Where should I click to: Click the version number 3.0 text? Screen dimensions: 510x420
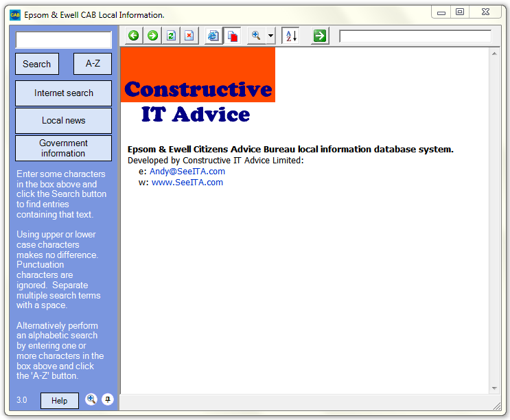coord(22,400)
